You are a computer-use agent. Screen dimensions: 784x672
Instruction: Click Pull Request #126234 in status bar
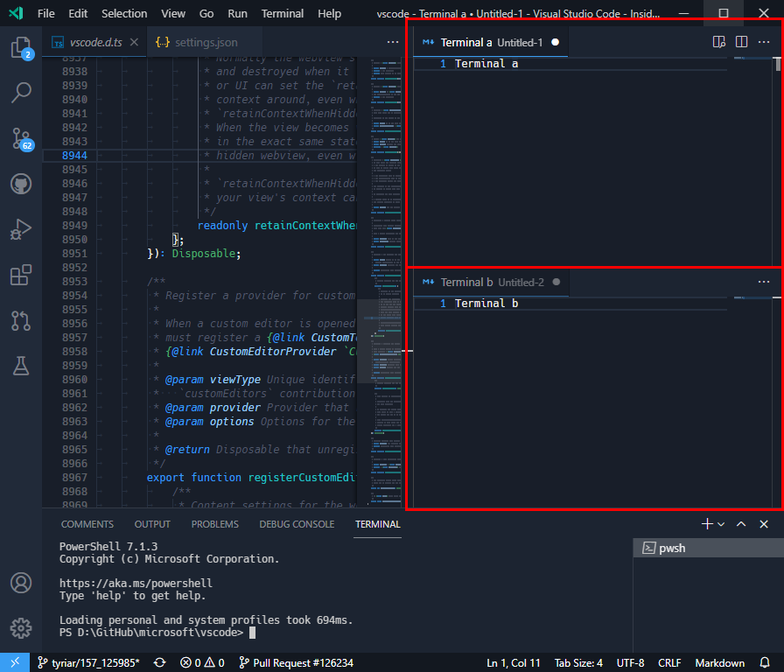point(296,663)
